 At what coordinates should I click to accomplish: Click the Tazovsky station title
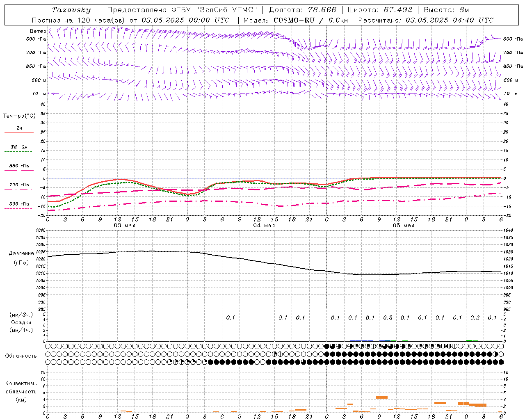point(71,10)
